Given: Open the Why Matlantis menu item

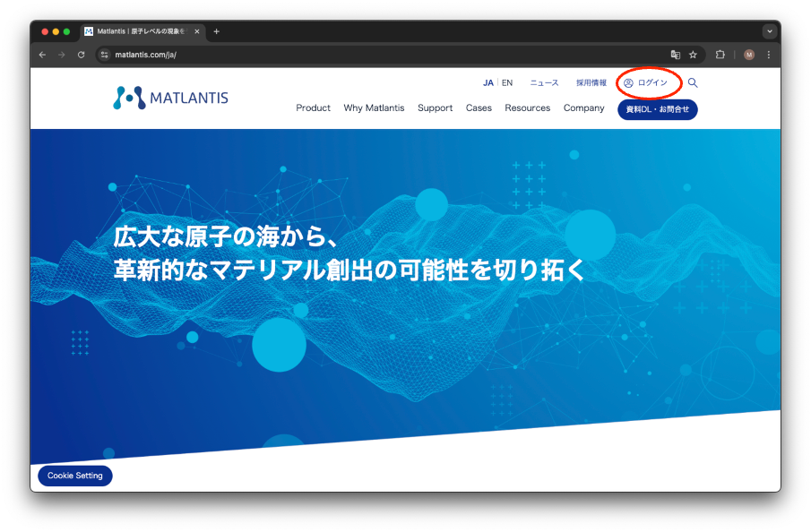Looking at the screenshot, I should 374,108.
